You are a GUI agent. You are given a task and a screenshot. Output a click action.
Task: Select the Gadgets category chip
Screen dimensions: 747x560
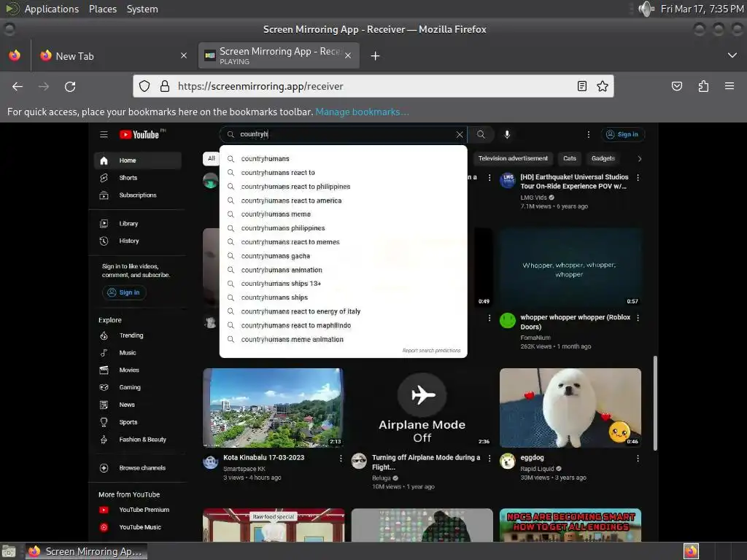(x=603, y=158)
